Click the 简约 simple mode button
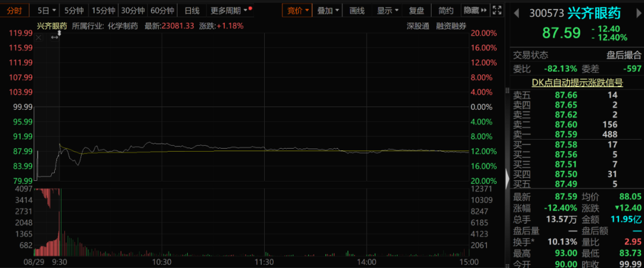This screenshot has width=644, height=268. tap(446, 11)
